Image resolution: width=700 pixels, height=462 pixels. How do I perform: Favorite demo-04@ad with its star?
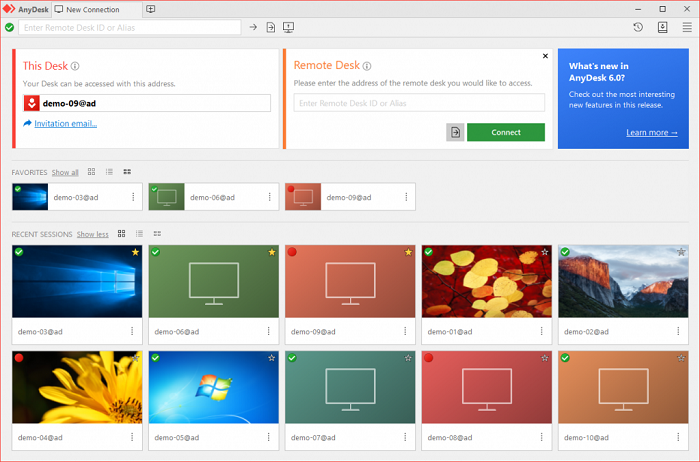tap(135, 358)
